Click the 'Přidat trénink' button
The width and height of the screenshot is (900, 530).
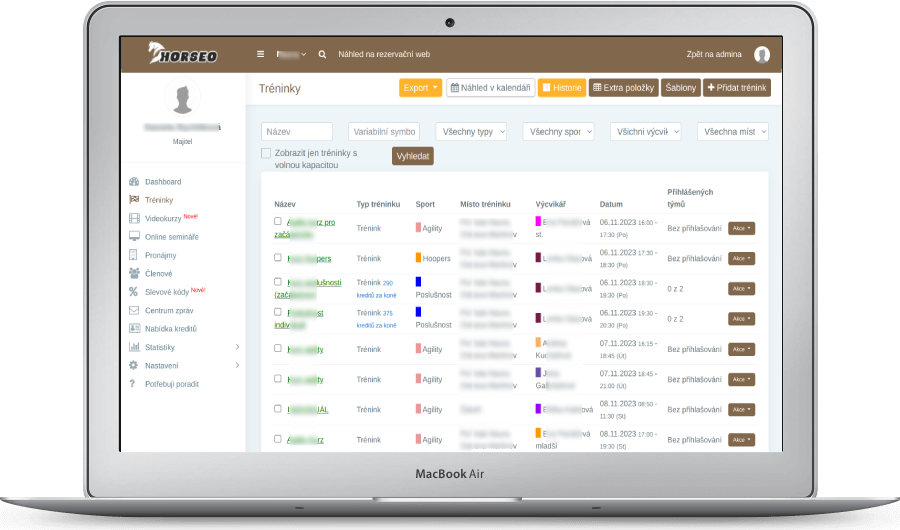point(737,88)
